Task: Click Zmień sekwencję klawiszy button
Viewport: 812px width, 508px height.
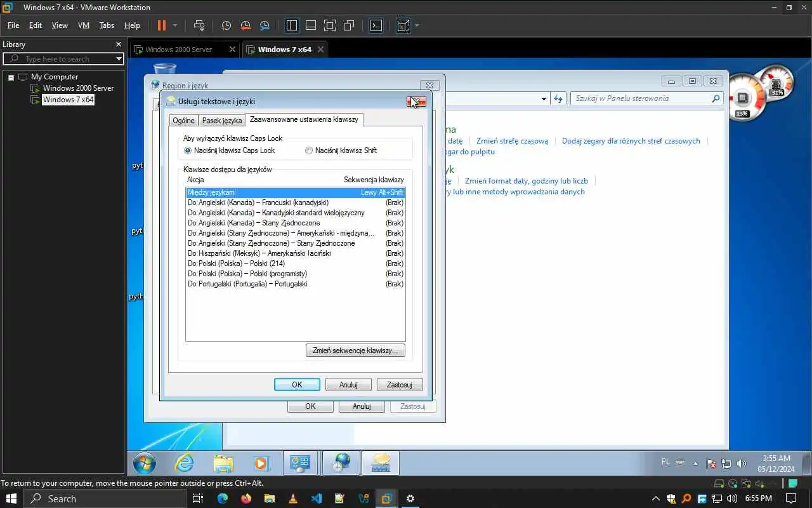Action: pos(355,351)
